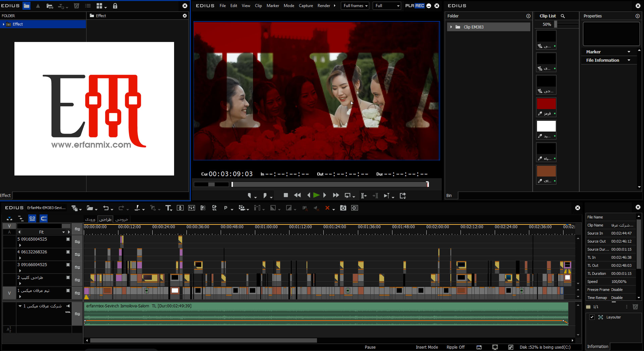Open the Full resolution dropdown
This screenshot has height=351, width=644.
coord(387,6)
